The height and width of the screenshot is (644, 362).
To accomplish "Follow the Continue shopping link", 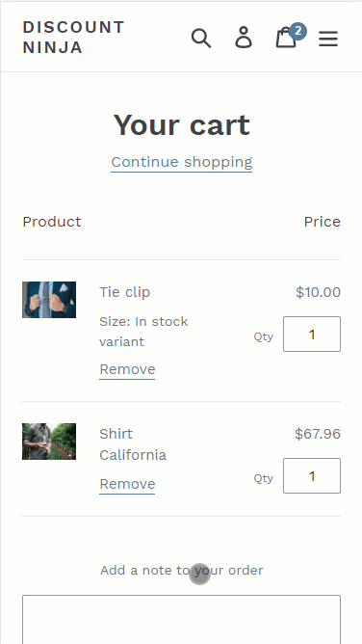I will point(182,162).
